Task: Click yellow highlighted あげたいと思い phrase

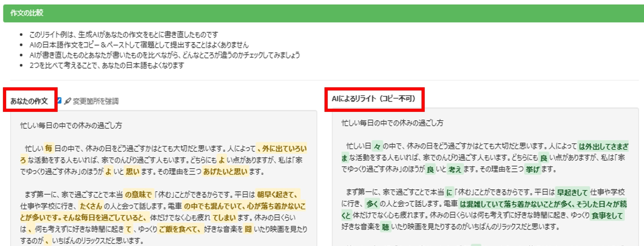Action: (x=225, y=171)
